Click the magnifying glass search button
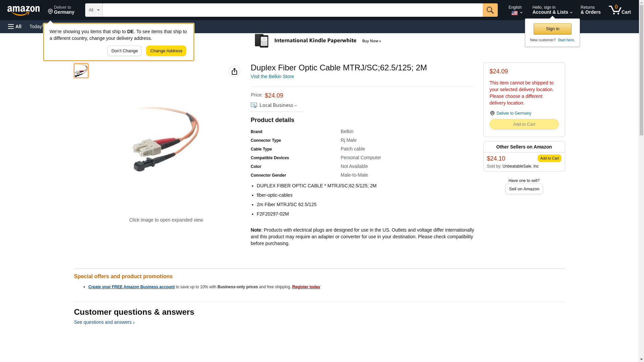 tap(490, 10)
